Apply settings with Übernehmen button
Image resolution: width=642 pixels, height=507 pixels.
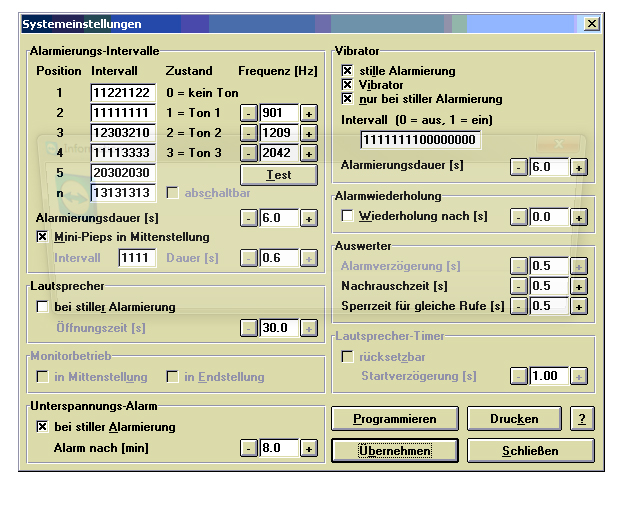coord(395,451)
